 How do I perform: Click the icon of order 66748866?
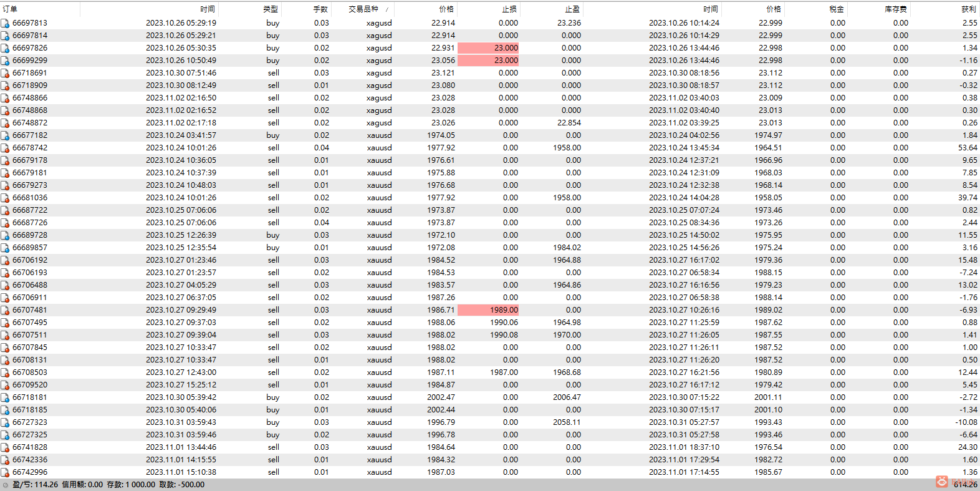point(5,98)
